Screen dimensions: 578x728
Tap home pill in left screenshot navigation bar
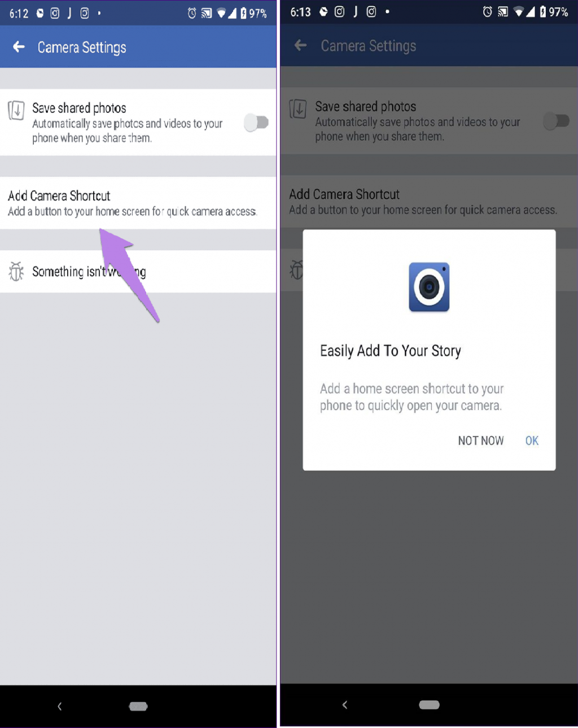pos(138,706)
